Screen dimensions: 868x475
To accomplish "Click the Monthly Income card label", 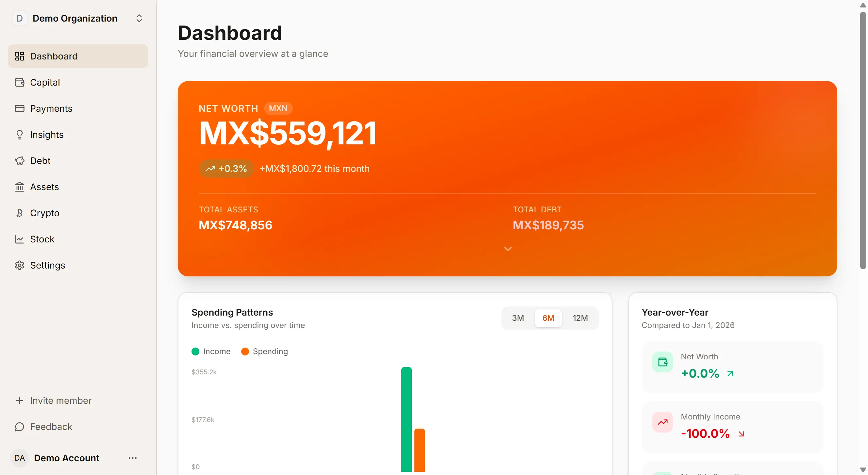I will tap(710, 417).
